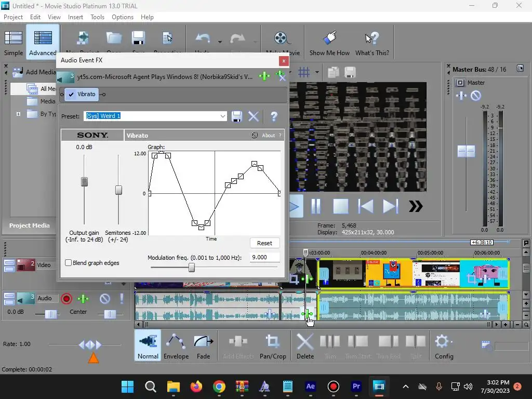Viewport: 532px width, 399px height.
Task: Remove selected plug-in from chain
Action: pos(280,76)
